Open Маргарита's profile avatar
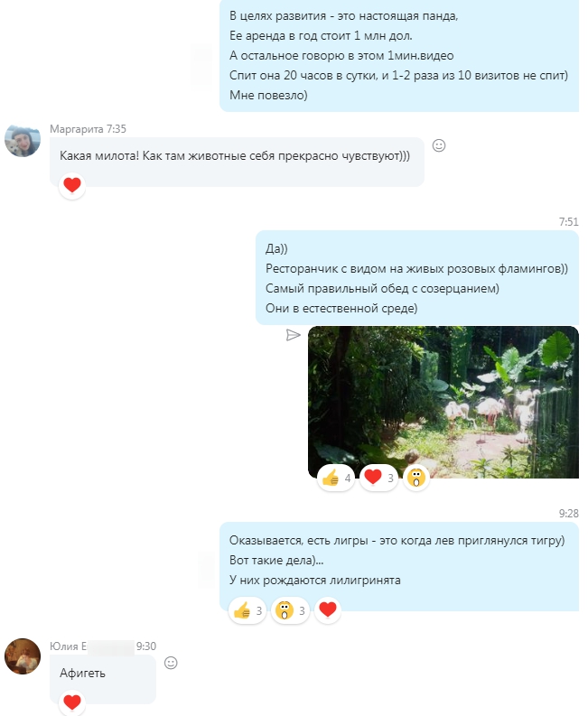This screenshot has width=588, height=716. click(23, 140)
